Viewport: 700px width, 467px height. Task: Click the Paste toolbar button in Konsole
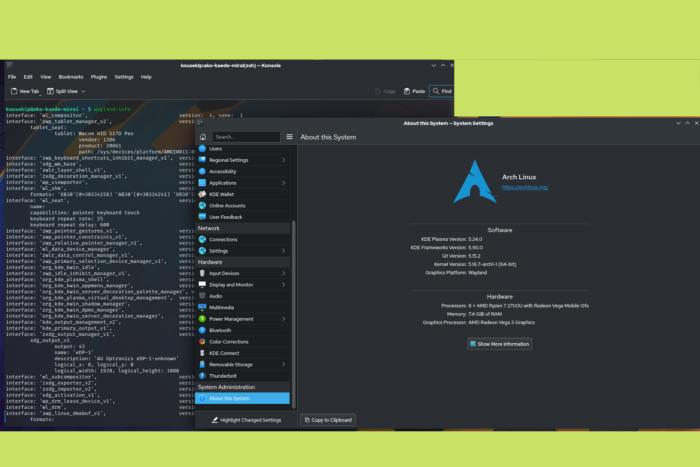tap(414, 91)
